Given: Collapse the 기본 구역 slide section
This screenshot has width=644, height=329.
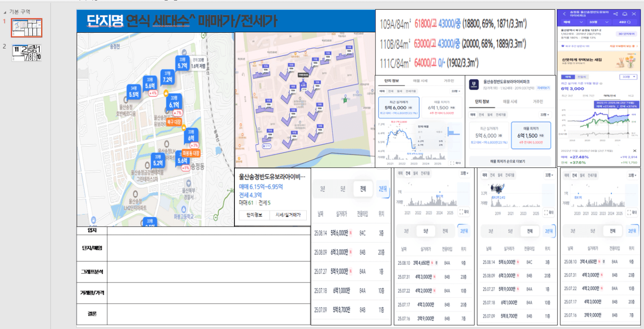Looking at the screenshot, I should (5, 12).
